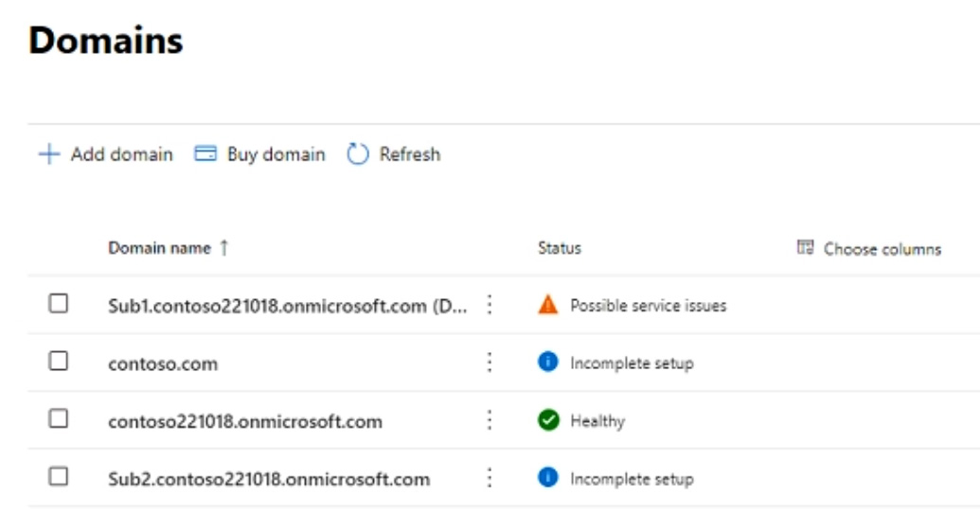Show more actions for Sub2 domain
The width and height of the screenshot is (980, 532).
[x=490, y=478]
